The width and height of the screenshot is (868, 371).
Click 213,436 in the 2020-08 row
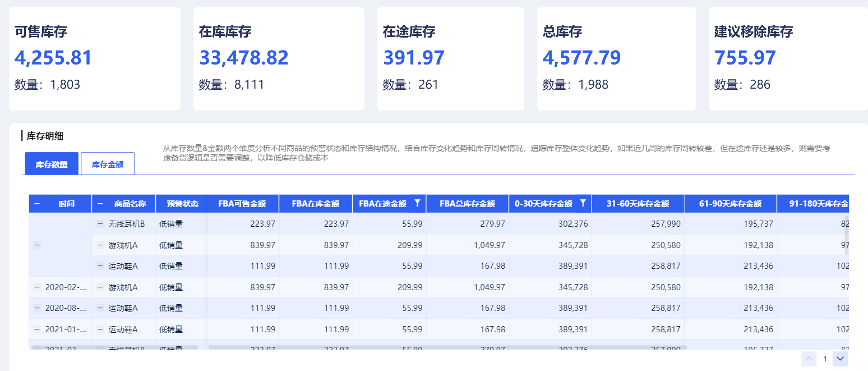(x=758, y=308)
